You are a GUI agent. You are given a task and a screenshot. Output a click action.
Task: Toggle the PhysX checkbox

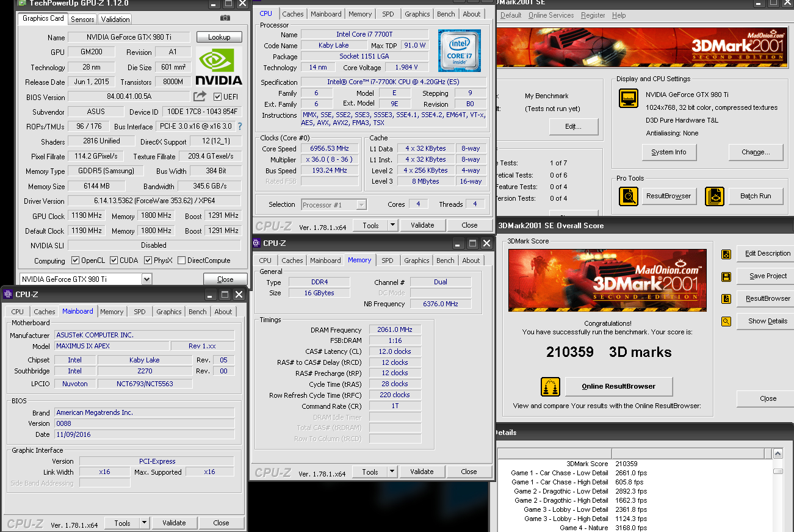coord(149,261)
